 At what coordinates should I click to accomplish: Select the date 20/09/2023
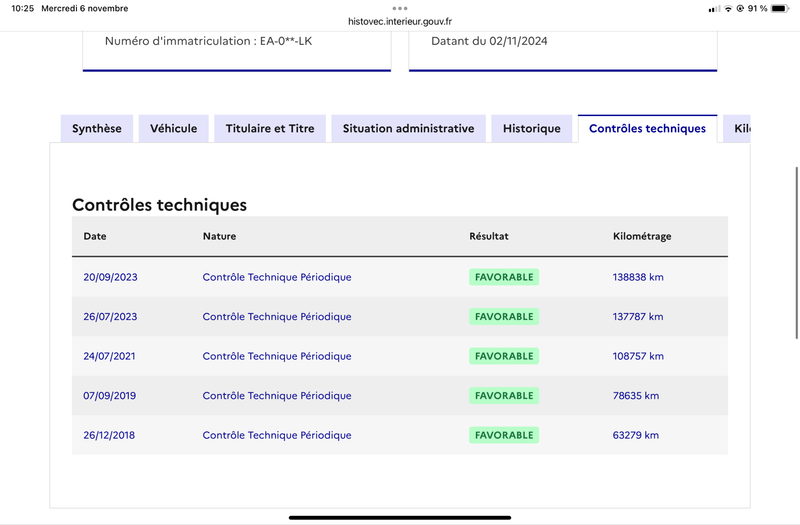coord(110,277)
